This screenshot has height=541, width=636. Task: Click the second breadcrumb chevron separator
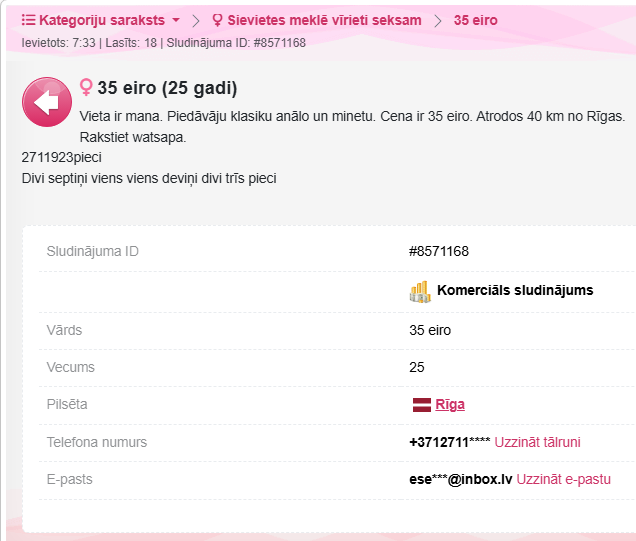coord(438,20)
